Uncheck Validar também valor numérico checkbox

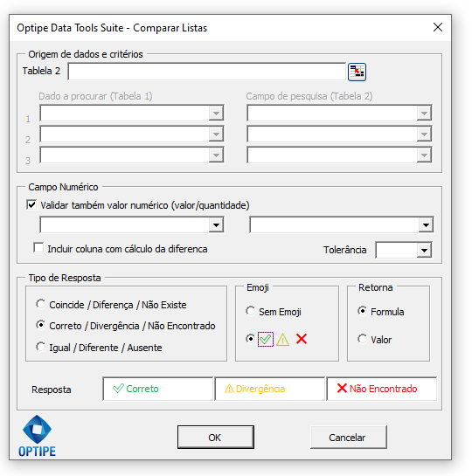[x=31, y=205]
